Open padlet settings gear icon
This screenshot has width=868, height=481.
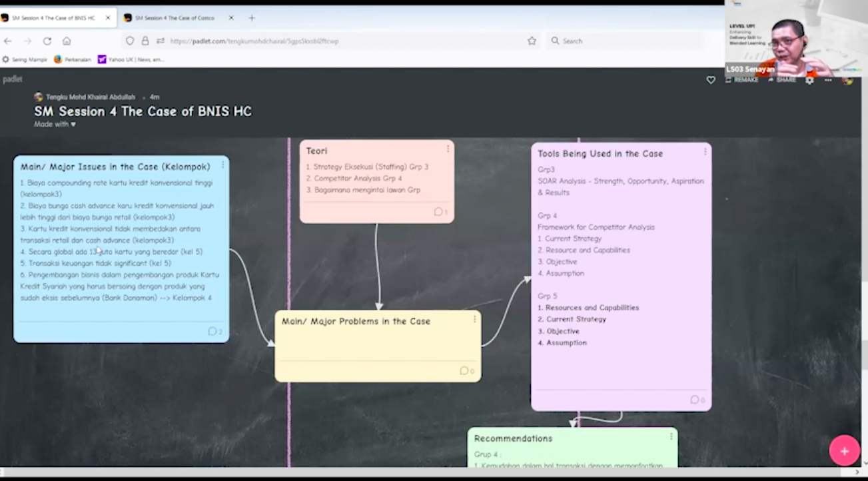click(809, 80)
